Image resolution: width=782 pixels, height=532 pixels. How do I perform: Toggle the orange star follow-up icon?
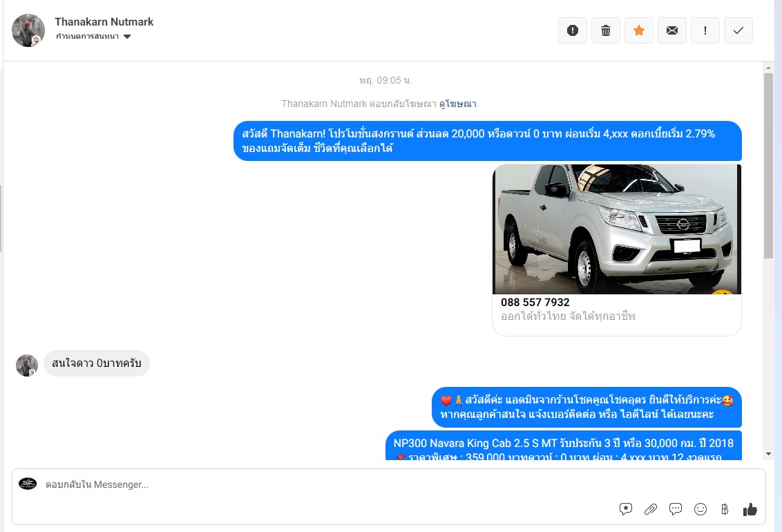click(639, 30)
